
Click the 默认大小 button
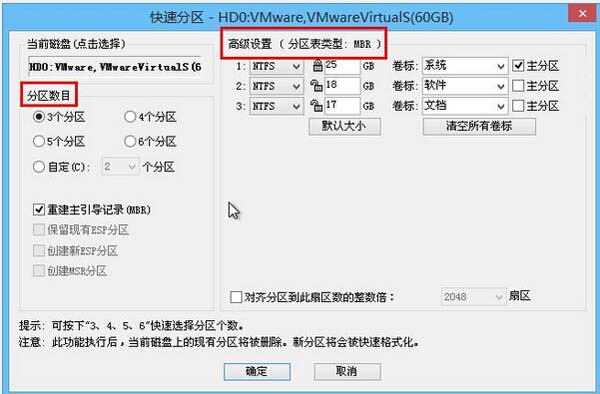click(344, 126)
